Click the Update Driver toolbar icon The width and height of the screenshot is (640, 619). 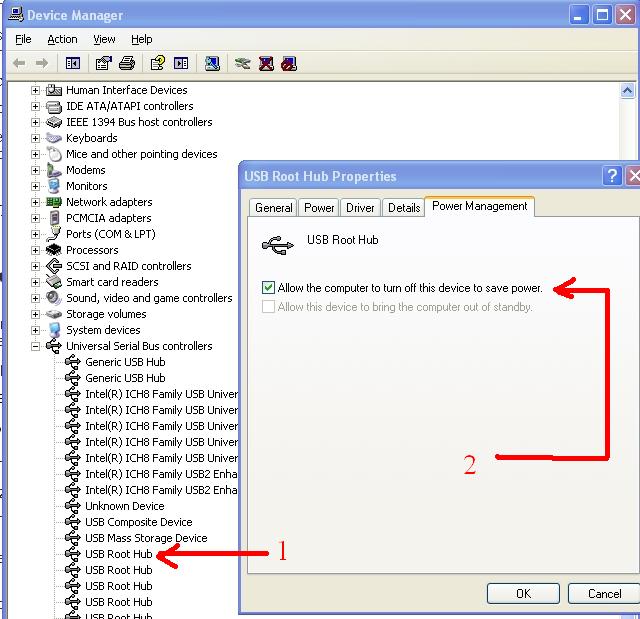point(242,63)
